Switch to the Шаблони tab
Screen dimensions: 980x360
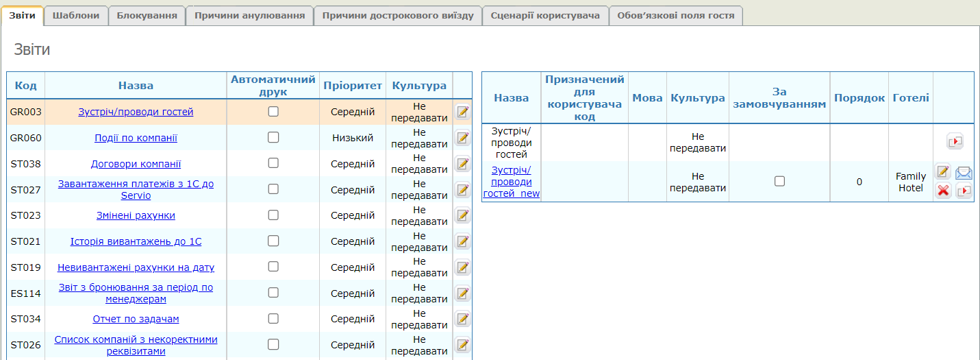[x=76, y=15]
